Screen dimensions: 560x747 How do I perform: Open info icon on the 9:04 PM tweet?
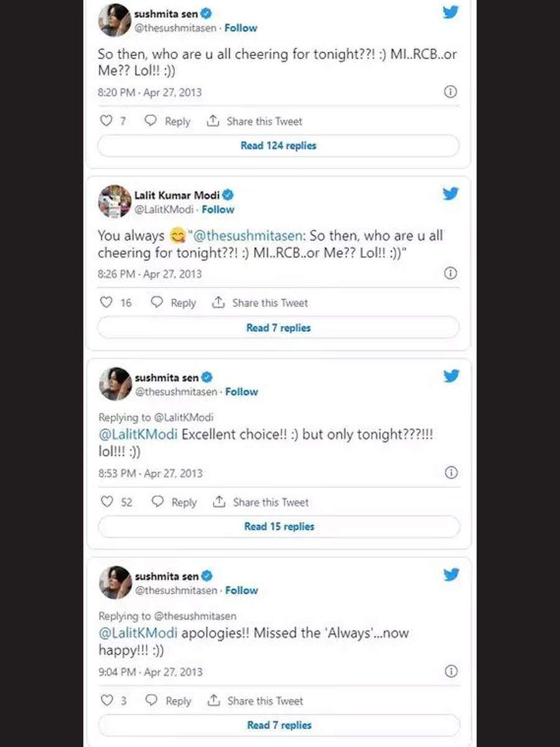[451, 671]
